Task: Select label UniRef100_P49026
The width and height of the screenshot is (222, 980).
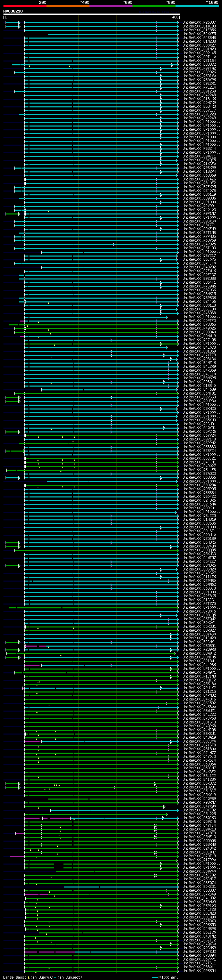Action: tap(199, 328)
